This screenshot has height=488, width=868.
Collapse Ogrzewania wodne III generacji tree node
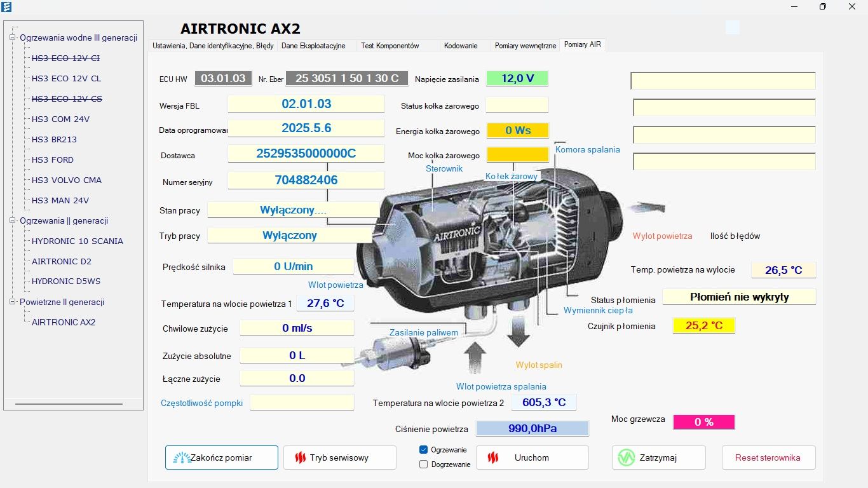pos(12,37)
